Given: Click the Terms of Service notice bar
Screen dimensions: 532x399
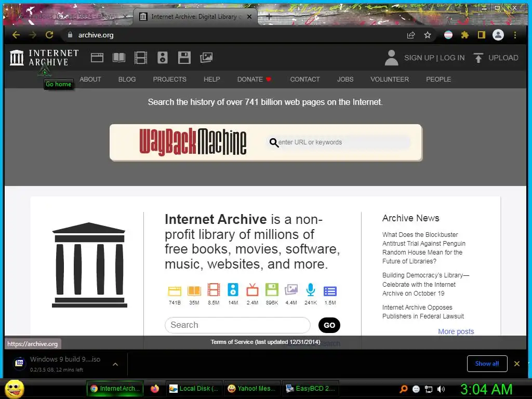Looking at the screenshot, I should (x=265, y=342).
